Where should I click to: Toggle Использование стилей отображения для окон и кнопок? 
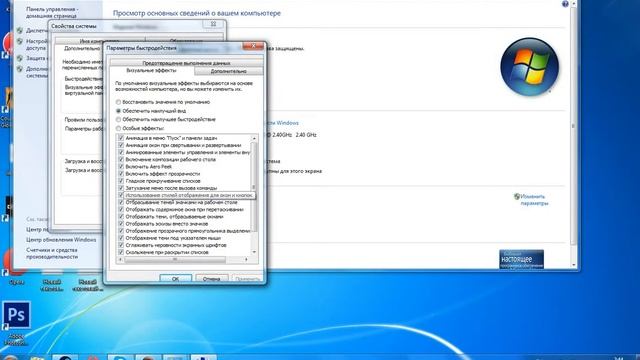click(x=121, y=195)
